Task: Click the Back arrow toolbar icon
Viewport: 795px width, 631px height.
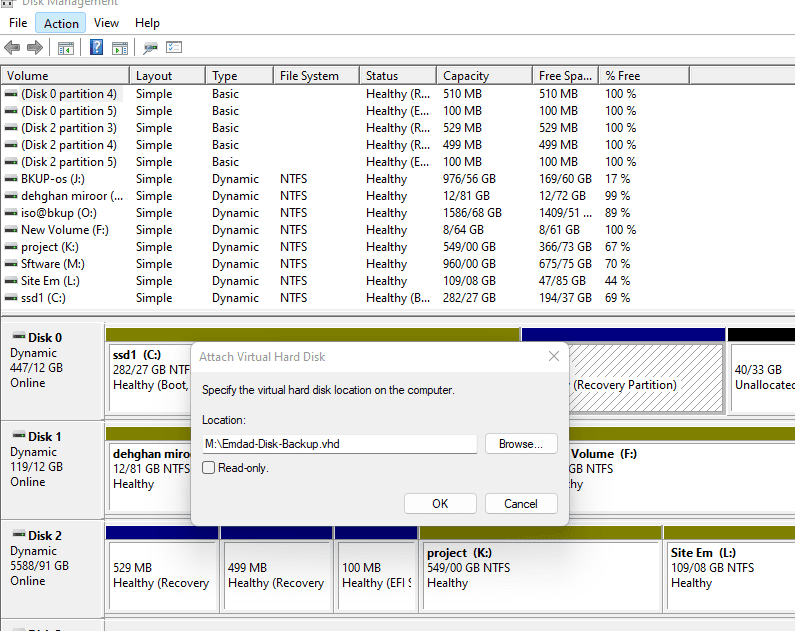Action: click(12, 47)
